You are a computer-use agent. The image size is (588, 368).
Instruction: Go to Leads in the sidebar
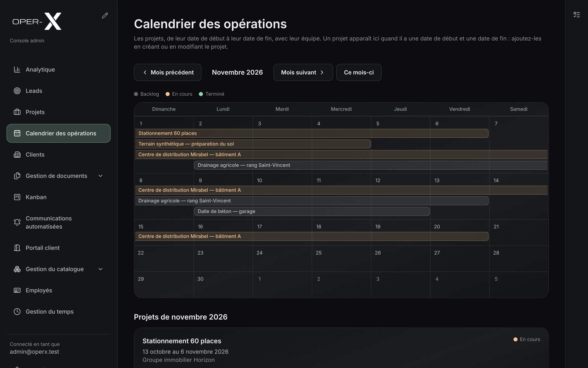tap(59, 91)
